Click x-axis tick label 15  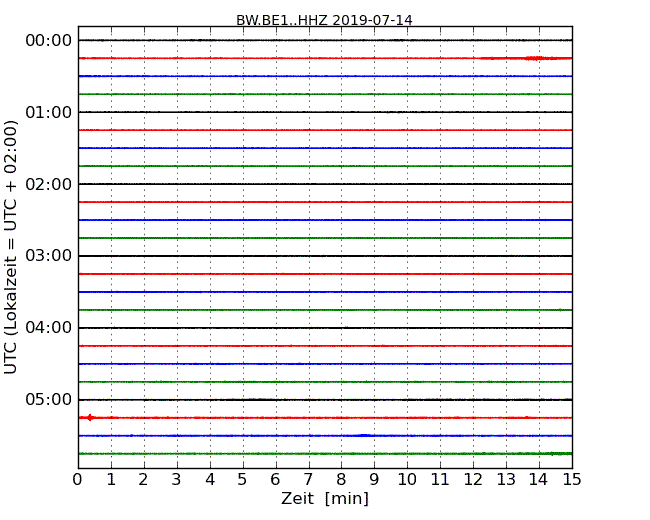(x=572, y=480)
